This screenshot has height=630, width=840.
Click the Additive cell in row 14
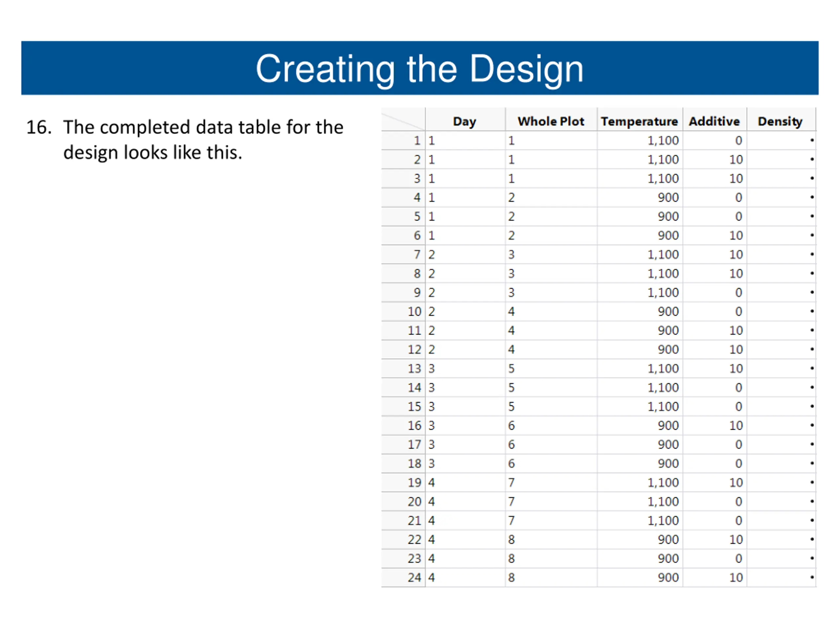tap(714, 387)
